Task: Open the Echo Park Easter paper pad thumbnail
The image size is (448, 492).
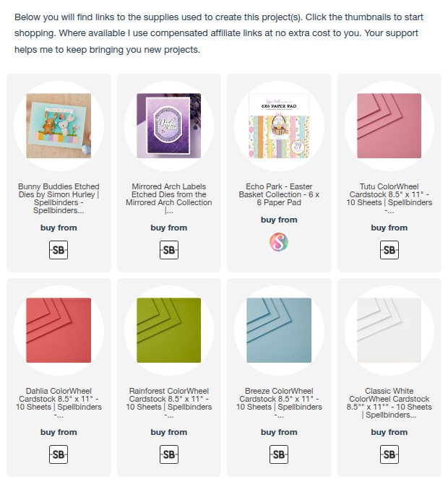Action: coord(279,126)
